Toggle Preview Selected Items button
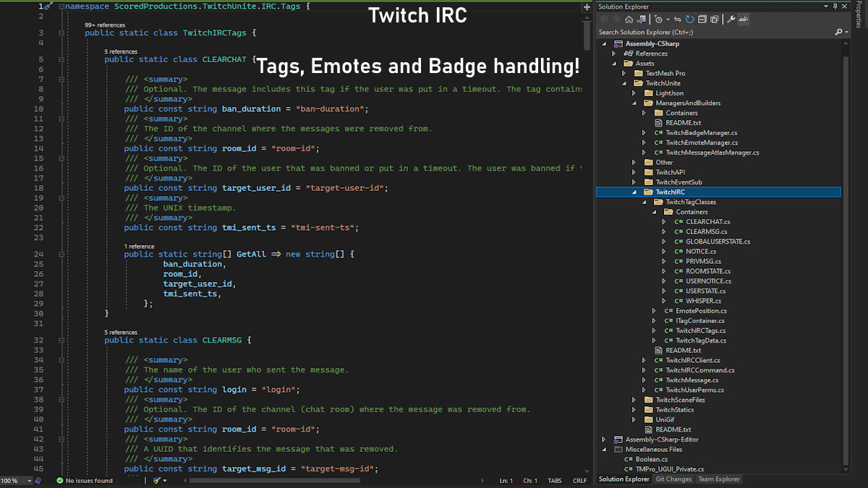 744,20
